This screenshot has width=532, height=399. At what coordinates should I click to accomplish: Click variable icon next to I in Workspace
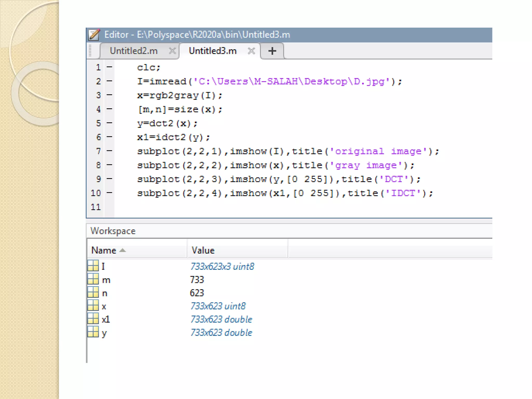[93, 266]
